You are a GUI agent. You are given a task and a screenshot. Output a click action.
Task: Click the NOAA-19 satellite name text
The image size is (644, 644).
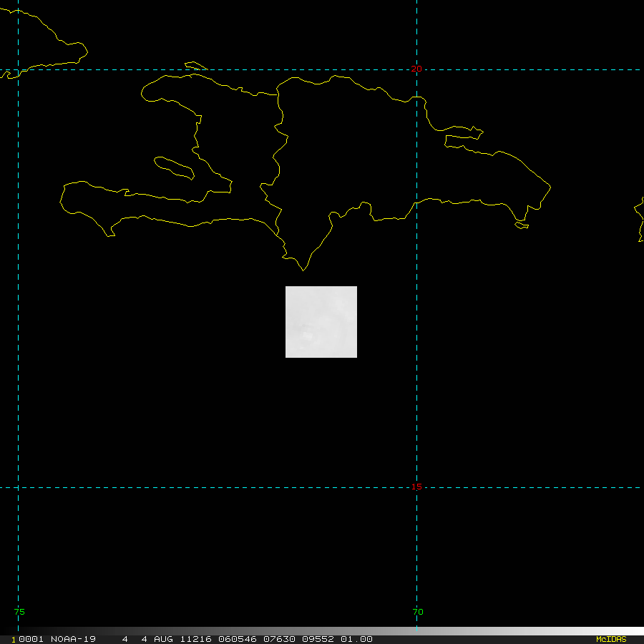(72, 639)
